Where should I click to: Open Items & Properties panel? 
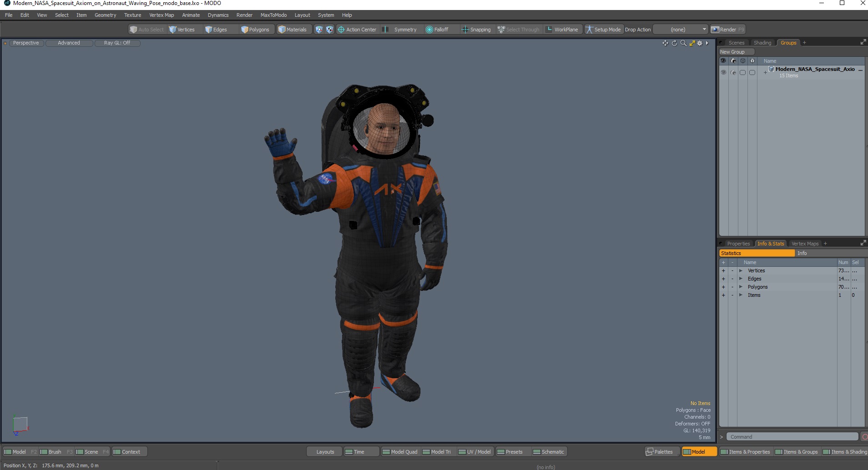pos(745,452)
